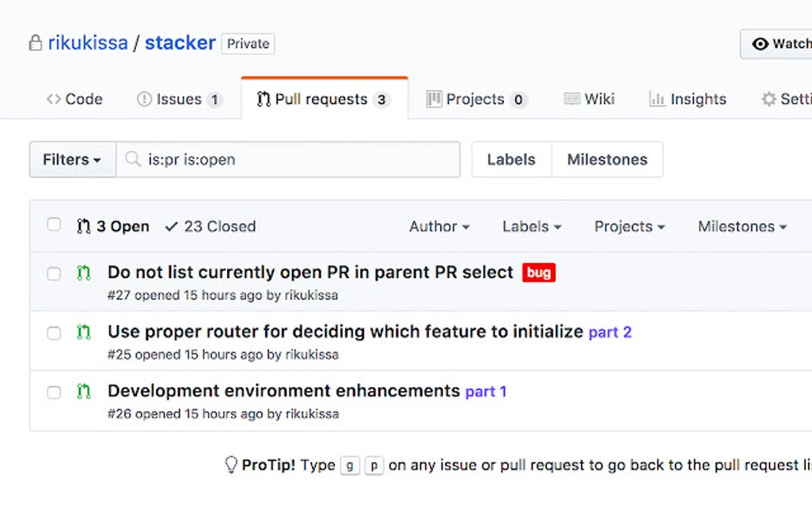Open the Filters dropdown
The image size is (812, 508).
point(72,159)
